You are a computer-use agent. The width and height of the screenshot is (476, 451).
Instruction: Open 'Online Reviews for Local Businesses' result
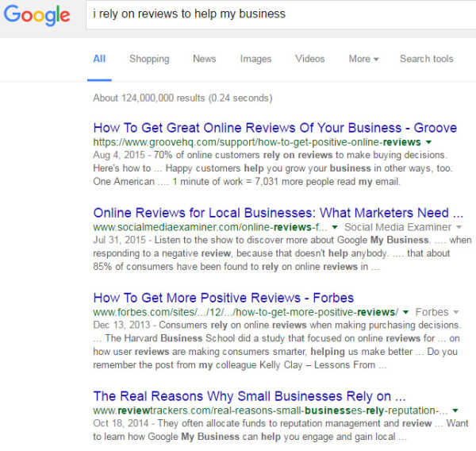pos(278,213)
